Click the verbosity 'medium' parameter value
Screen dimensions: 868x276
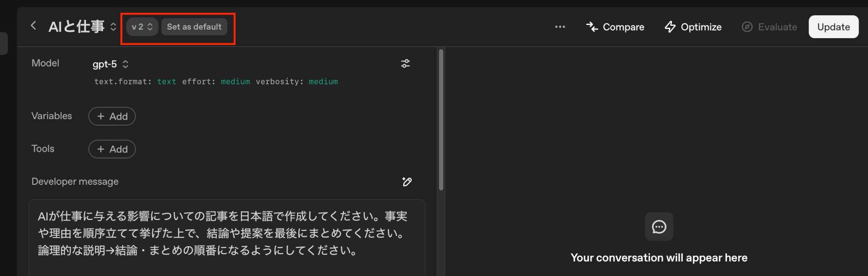coord(323,81)
